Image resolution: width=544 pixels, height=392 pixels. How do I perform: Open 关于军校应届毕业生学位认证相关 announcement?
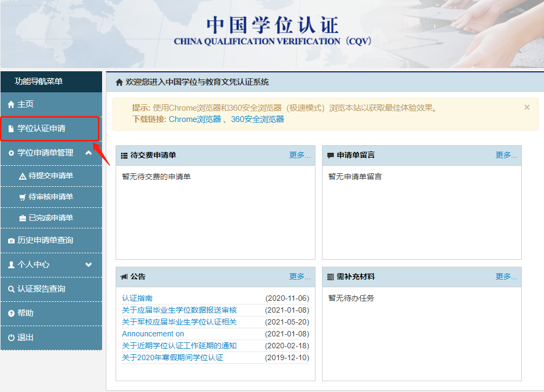[179, 322]
